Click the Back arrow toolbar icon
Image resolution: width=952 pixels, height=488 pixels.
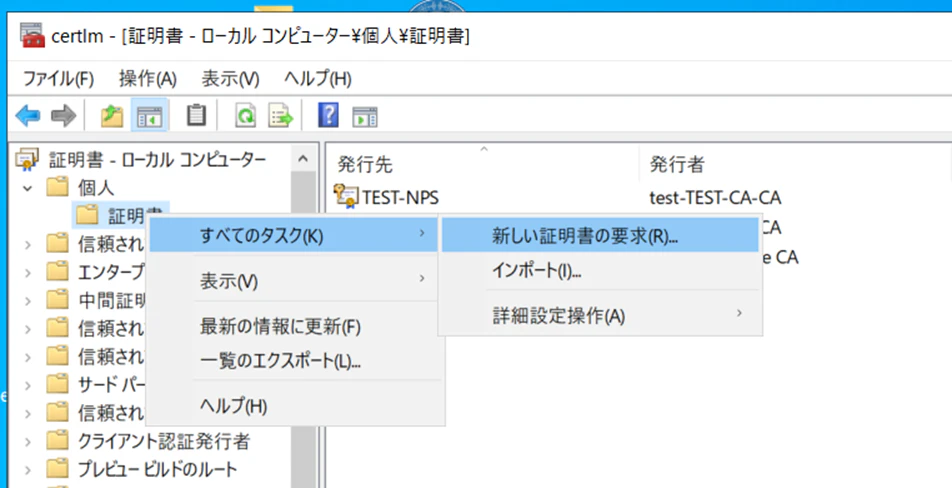[x=27, y=115]
